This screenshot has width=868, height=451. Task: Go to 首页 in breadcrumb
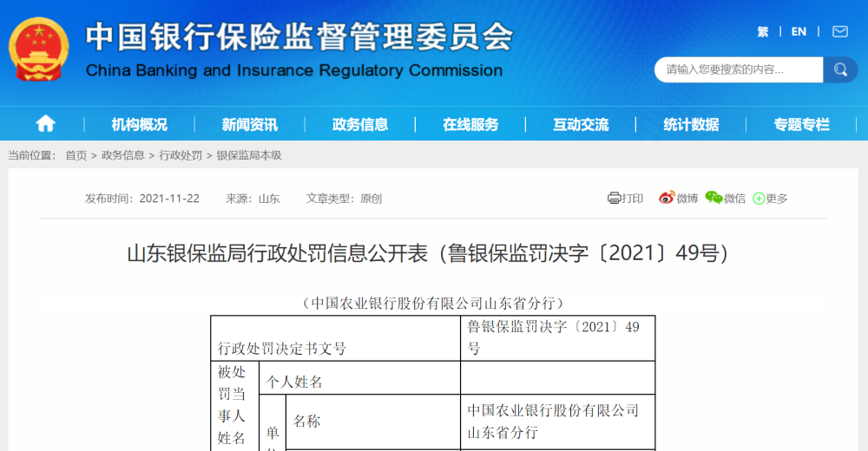tap(76, 155)
